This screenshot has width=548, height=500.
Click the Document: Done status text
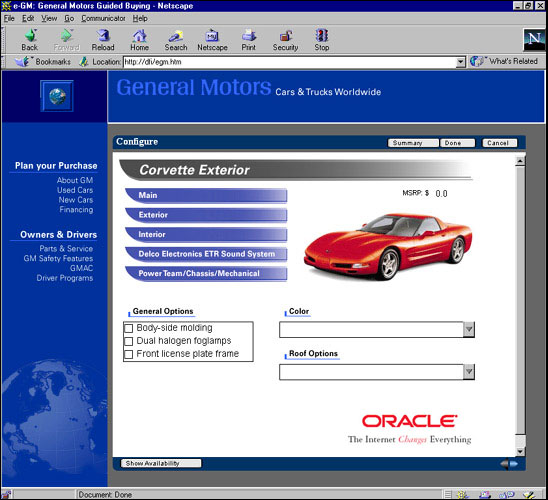[105, 494]
